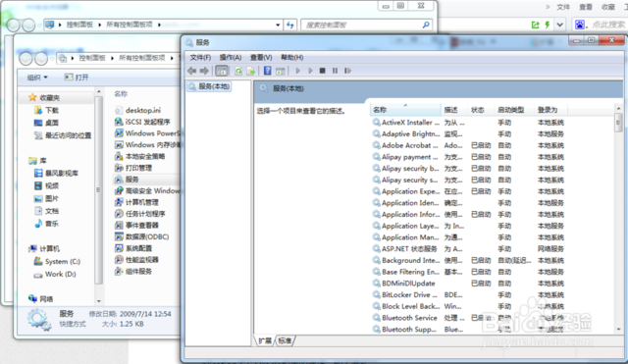Select the Application Identity service
The width and height of the screenshot is (628, 364).
(x=469, y=203)
